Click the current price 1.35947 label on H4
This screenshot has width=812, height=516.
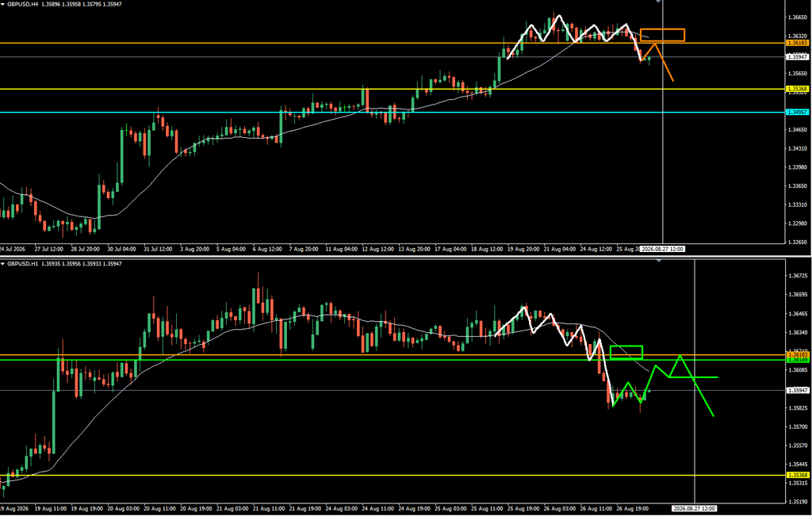pyautogui.click(x=798, y=57)
